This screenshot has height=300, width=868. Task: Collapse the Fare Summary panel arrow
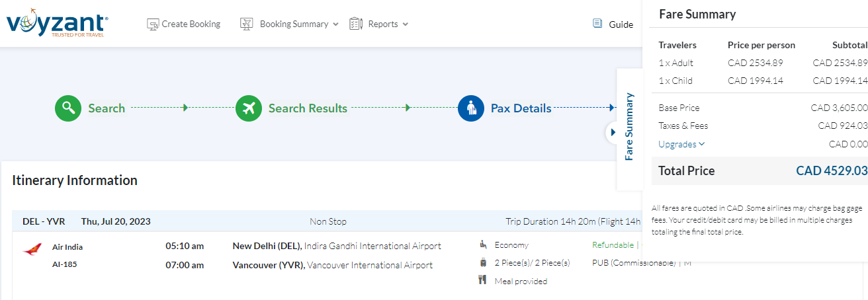click(612, 132)
